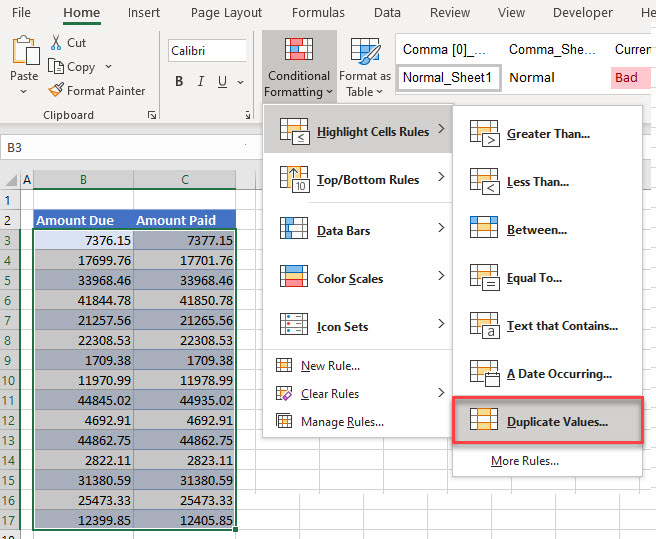Select the Duplicate Values rule option
The image size is (656, 539).
point(547,422)
